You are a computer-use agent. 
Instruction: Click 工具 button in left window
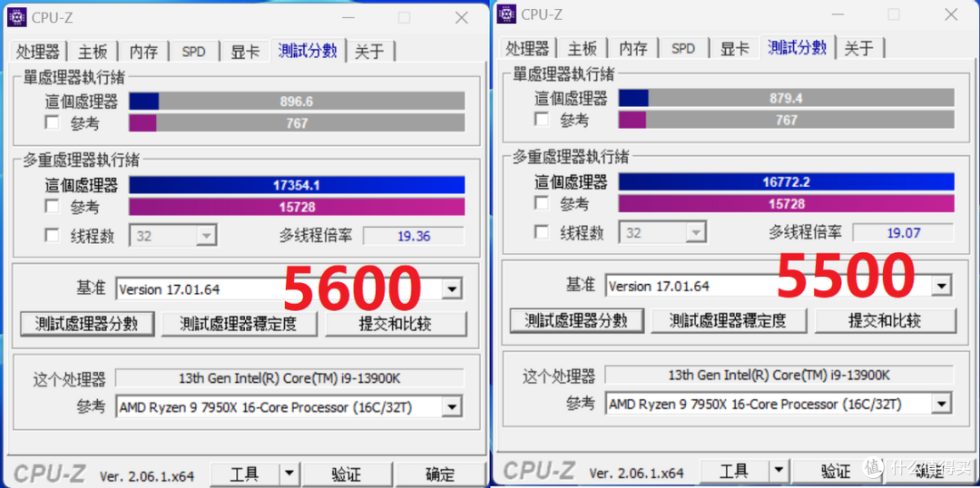tap(245, 474)
